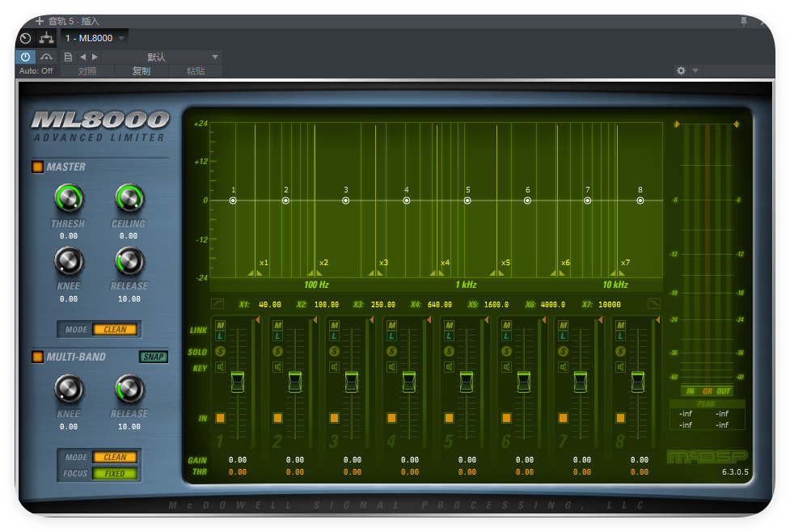Click the 对照 compare button
790x532 pixels.
[x=87, y=71]
